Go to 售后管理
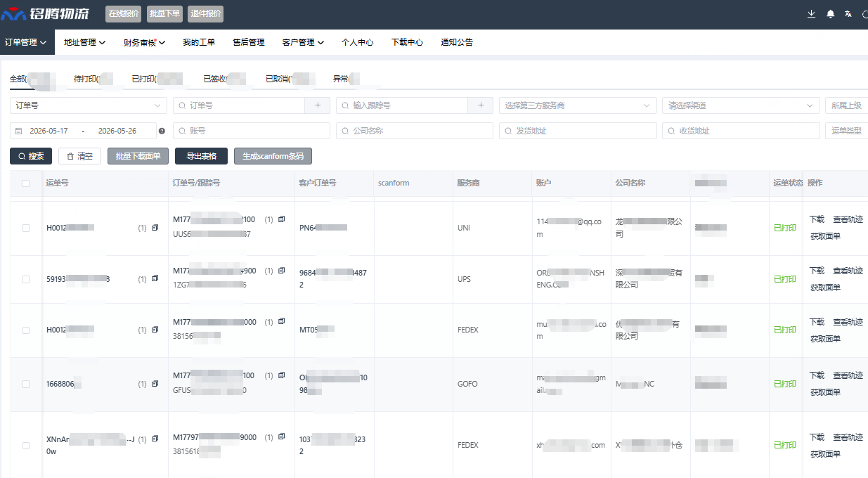 (x=249, y=42)
